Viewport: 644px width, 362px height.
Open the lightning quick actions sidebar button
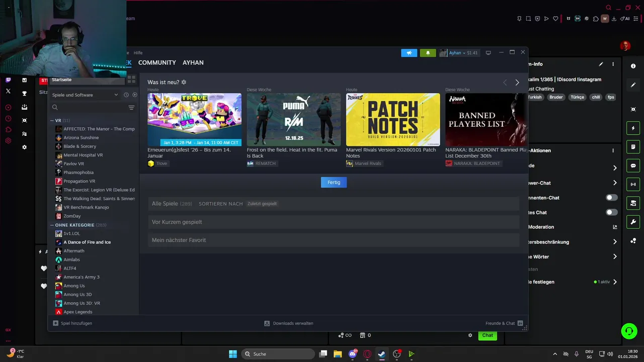pyautogui.click(x=633, y=128)
